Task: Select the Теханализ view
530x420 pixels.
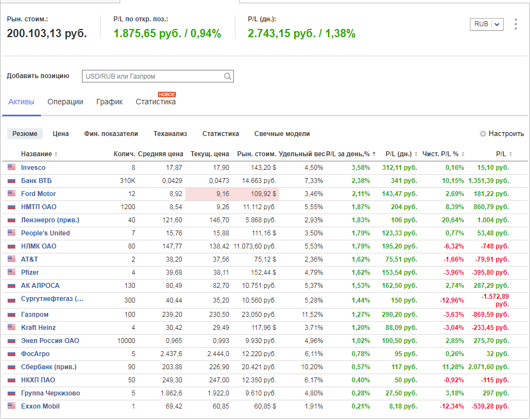Action: 170,134
